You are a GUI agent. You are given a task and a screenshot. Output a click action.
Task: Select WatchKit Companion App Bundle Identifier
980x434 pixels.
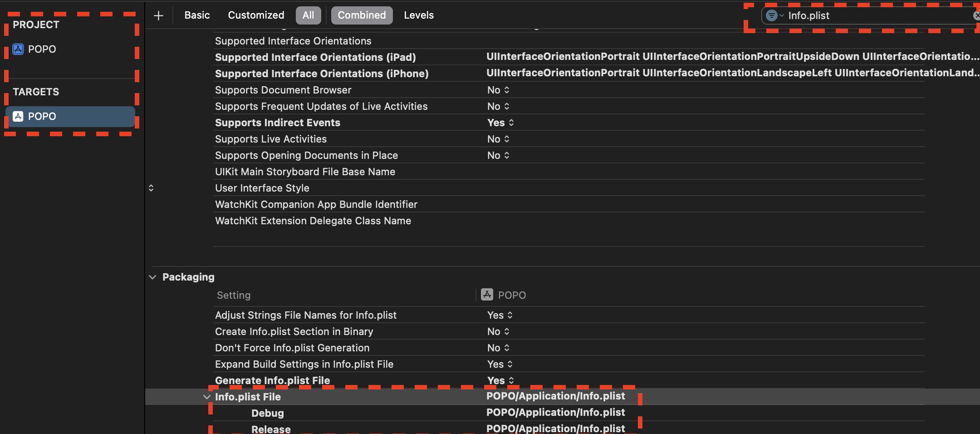click(x=316, y=204)
